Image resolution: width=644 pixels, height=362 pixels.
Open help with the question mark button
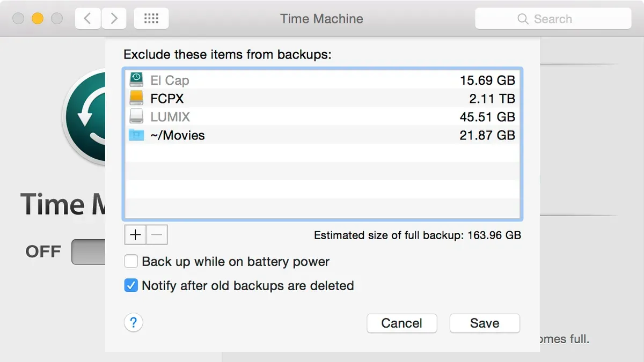(134, 323)
